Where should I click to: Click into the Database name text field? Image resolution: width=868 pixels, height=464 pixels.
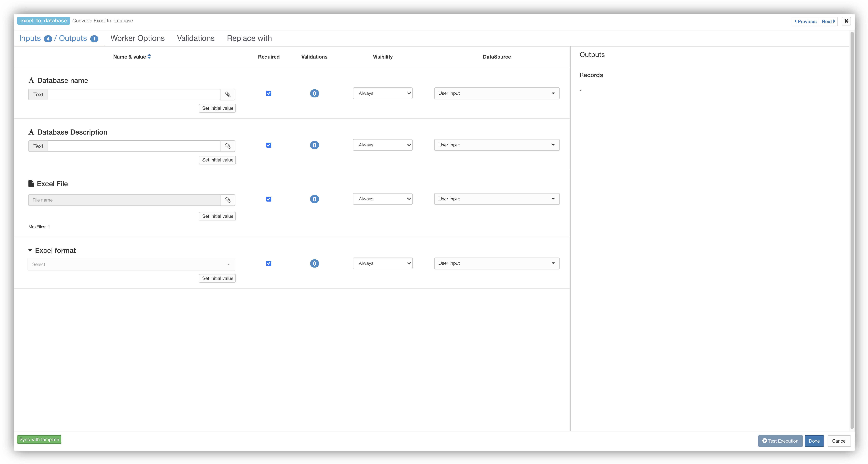tap(134, 94)
